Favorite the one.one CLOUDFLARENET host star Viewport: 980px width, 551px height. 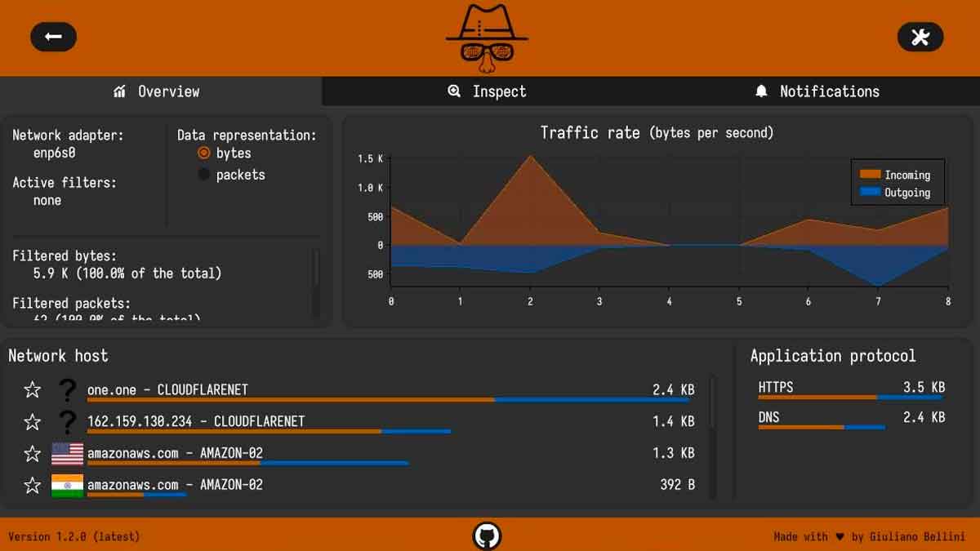pos(33,390)
